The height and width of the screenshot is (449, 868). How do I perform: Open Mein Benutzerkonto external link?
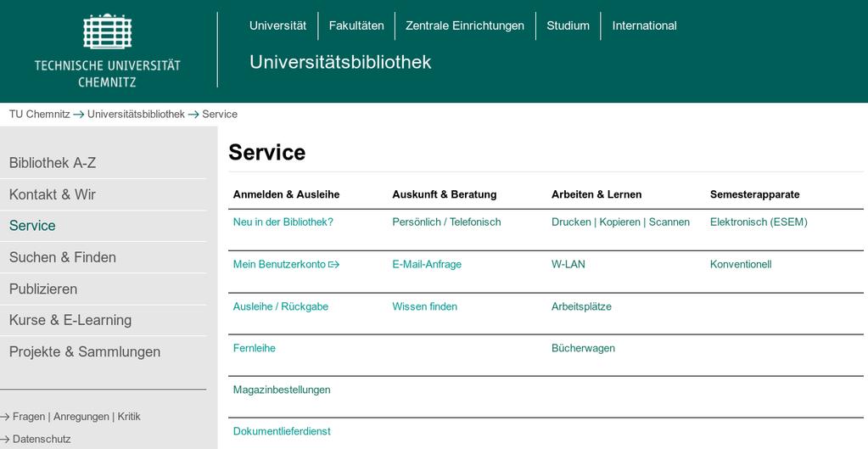pyautogui.click(x=286, y=265)
